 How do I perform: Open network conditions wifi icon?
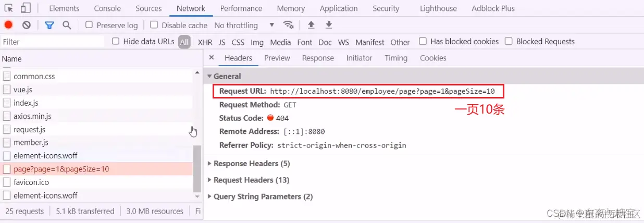pyautogui.click(x=288, y=25)
